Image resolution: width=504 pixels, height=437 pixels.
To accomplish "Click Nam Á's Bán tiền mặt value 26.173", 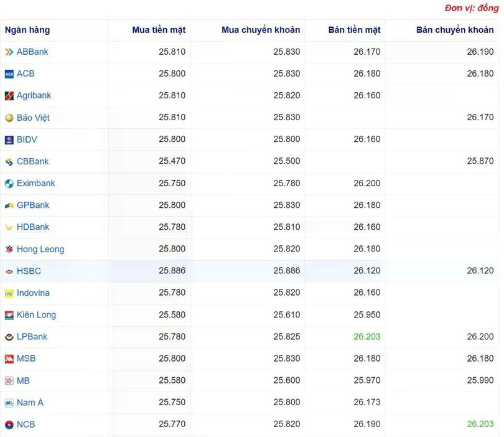I will 367,402.
